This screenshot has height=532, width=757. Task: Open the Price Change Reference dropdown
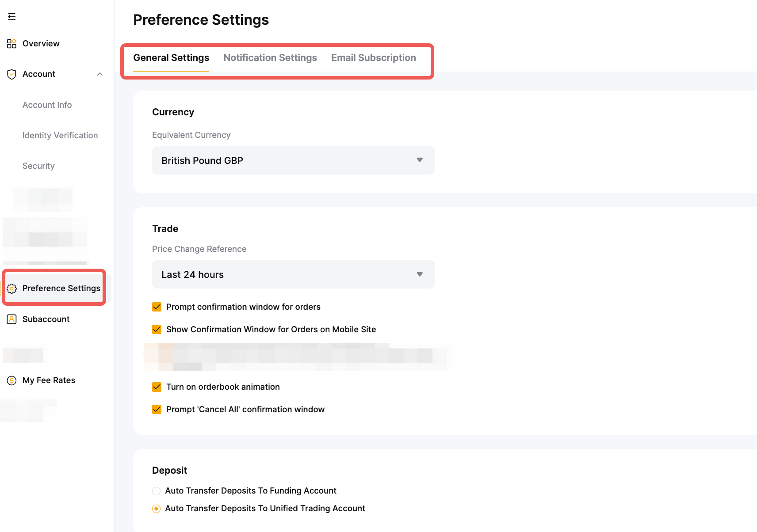click(x=293, y=274)
